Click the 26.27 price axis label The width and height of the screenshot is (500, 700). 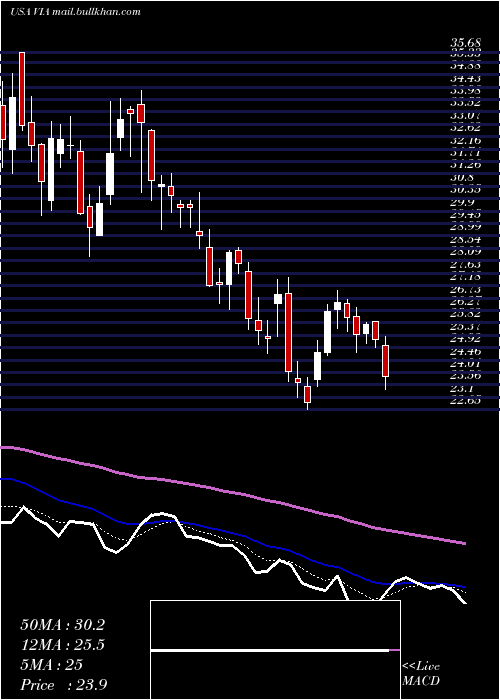(466, 302)
